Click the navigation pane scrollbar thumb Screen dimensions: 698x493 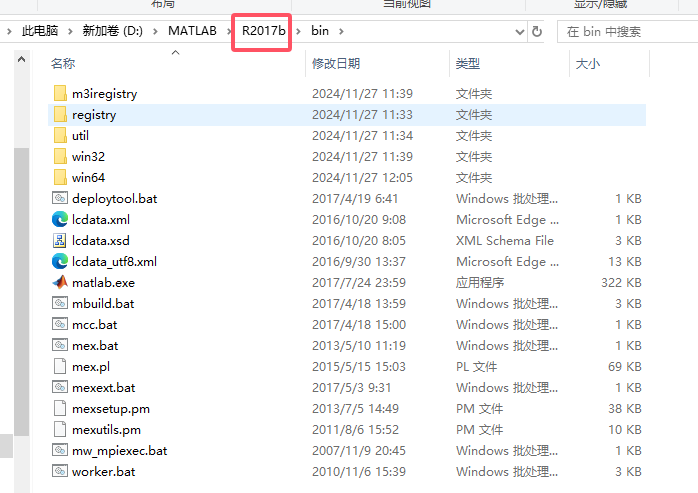click(21, 291)
